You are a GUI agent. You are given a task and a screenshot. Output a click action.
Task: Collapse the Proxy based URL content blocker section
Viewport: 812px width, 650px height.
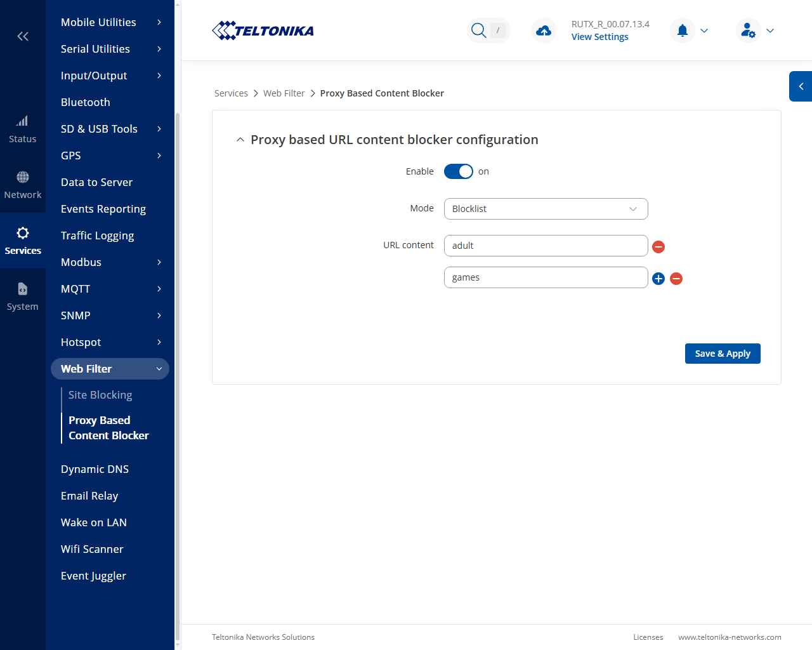pos(240,140)
